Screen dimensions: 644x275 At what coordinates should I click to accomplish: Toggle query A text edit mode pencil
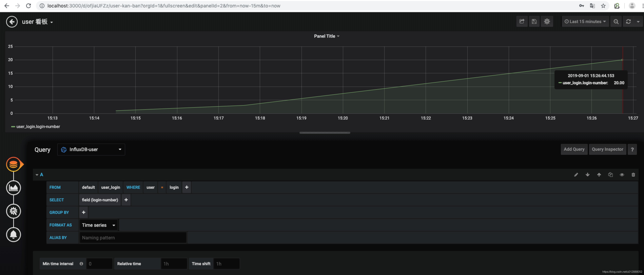click(576, 175)
